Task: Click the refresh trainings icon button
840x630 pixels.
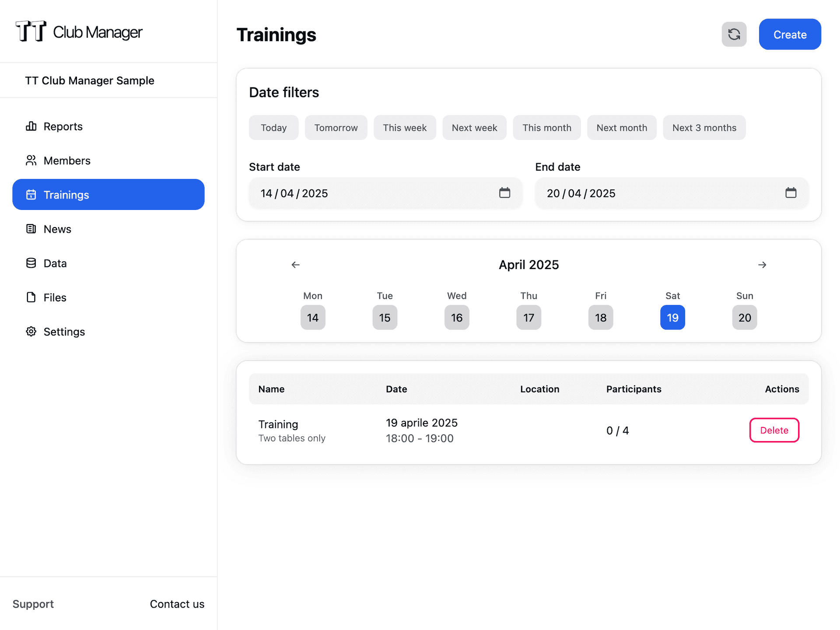Action: (734, 34)
